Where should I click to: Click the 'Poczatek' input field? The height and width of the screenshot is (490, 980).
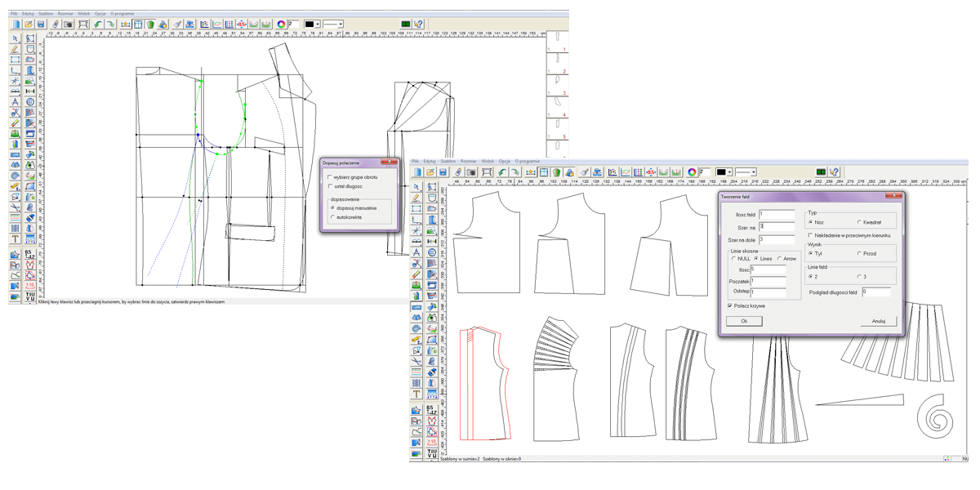point(768,281)
